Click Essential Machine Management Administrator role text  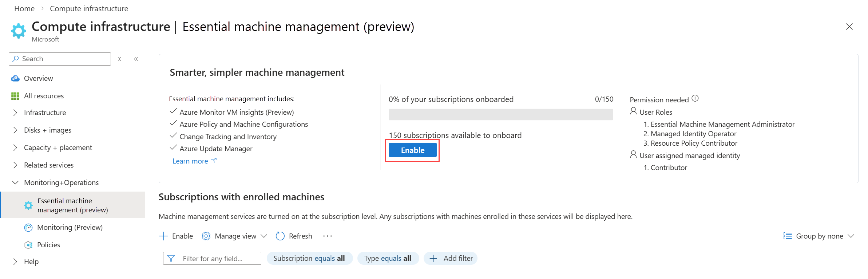(x=722, y=124)
